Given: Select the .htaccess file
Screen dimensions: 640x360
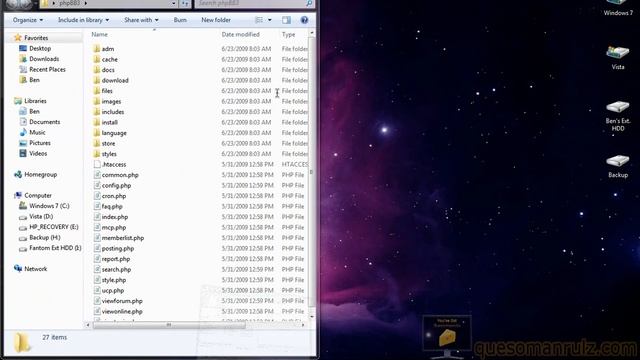Looking at the screenshot, I should click(114, 164).
